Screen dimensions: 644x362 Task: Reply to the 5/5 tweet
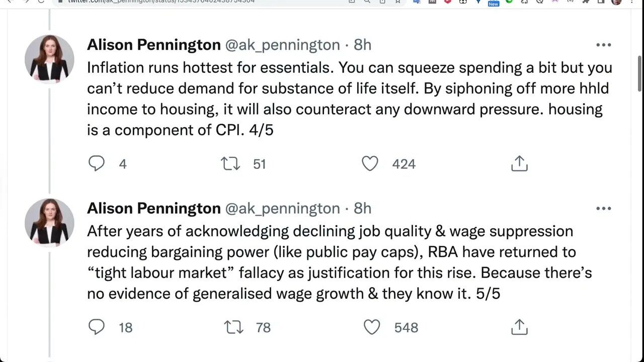97,327
